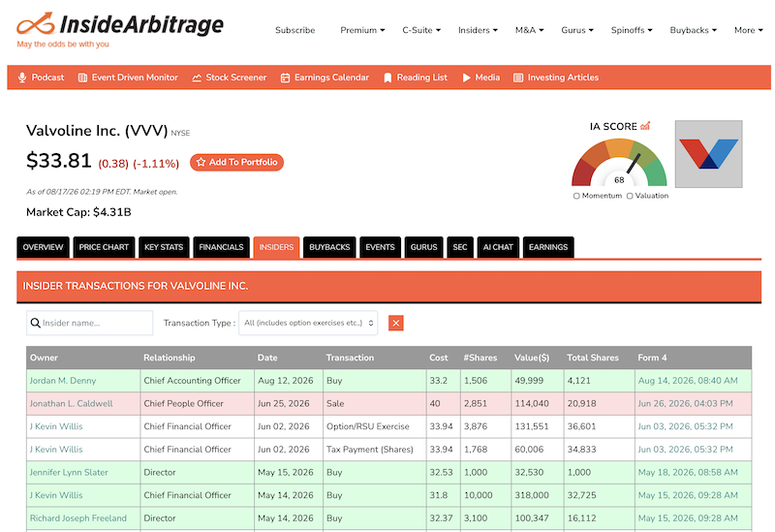Switch to the Key Stats tab
Image resolution: width=775 pixels, height=532 pixels.
(x=164, y=247)
